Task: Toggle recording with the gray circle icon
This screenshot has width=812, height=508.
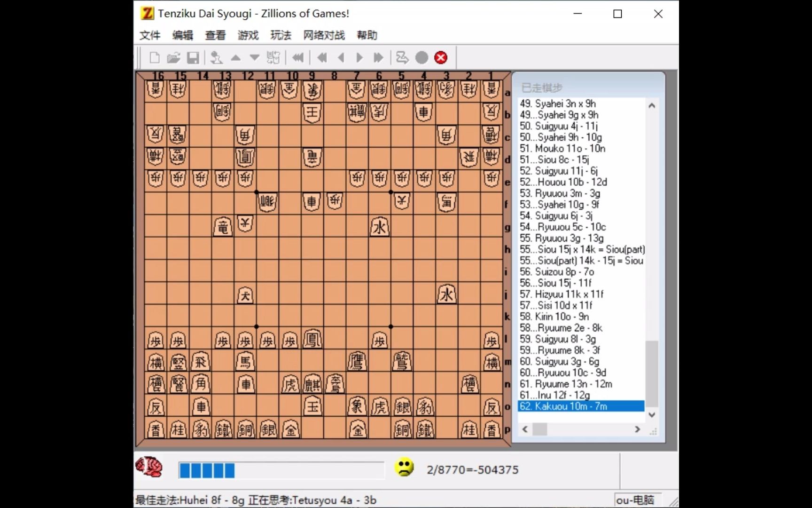Action: coord(422,57)
